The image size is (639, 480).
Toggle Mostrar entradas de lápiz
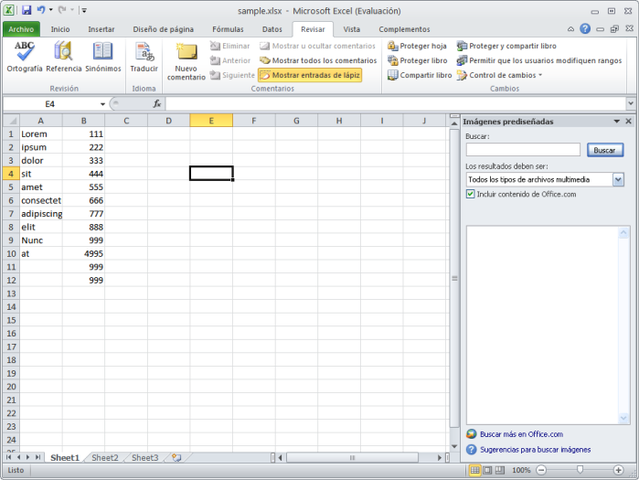coord(310,75)
